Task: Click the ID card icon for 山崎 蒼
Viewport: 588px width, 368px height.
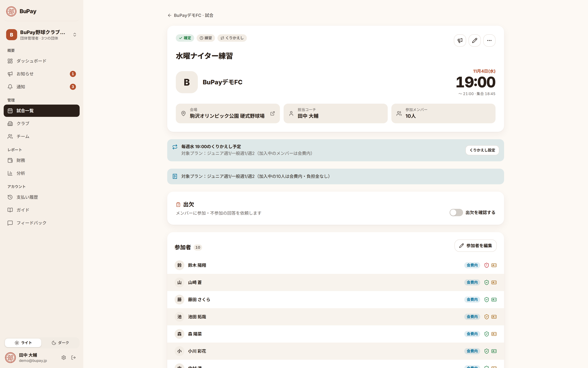Action: (494, 282)
